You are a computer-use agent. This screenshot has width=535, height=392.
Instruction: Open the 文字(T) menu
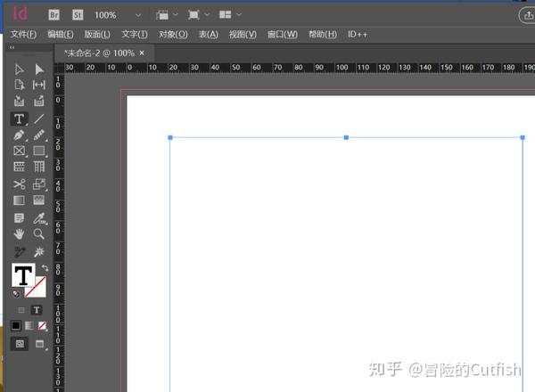tap(135, 34)
